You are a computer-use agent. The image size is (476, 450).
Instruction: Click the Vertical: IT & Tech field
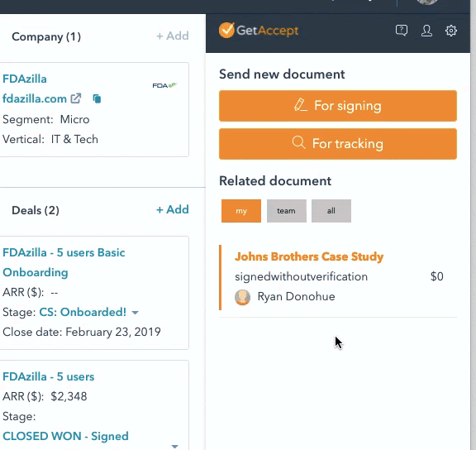50,140
